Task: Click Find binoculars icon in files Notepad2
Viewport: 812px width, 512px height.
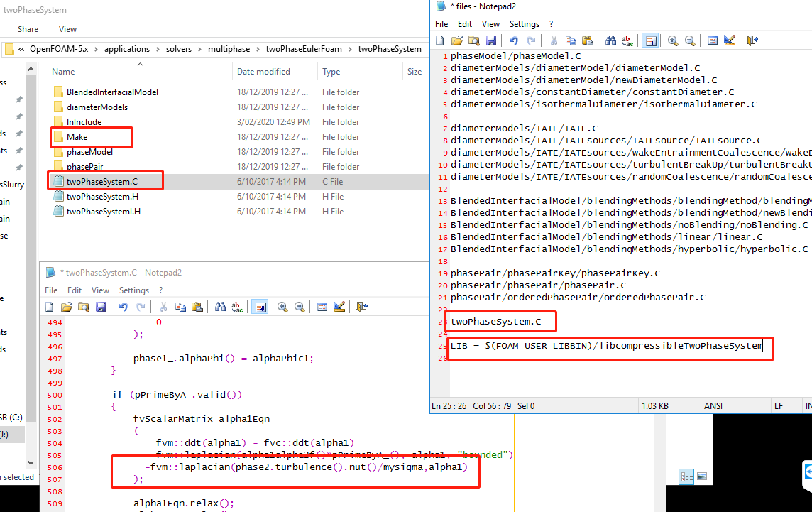Action: coord(610,41)
